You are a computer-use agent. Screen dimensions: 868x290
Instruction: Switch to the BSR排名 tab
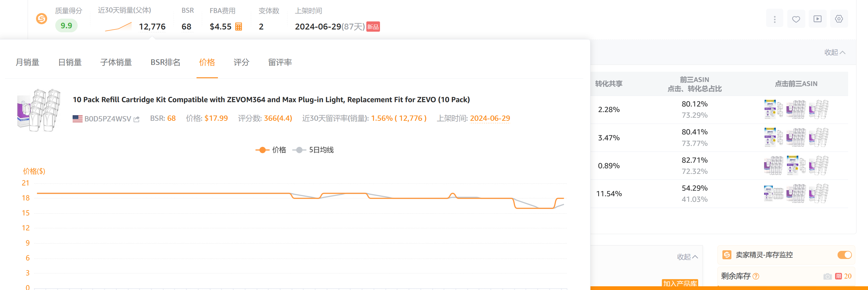pos(165,62)
